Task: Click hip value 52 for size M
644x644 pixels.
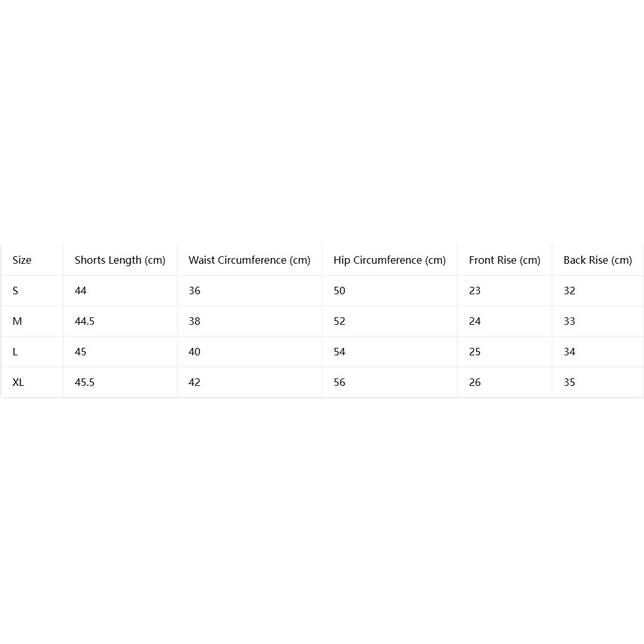Action: [x=339, y=321]
